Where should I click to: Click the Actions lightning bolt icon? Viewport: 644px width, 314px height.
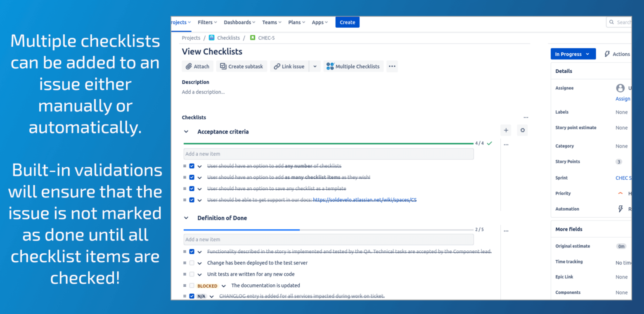click(606, 54)
